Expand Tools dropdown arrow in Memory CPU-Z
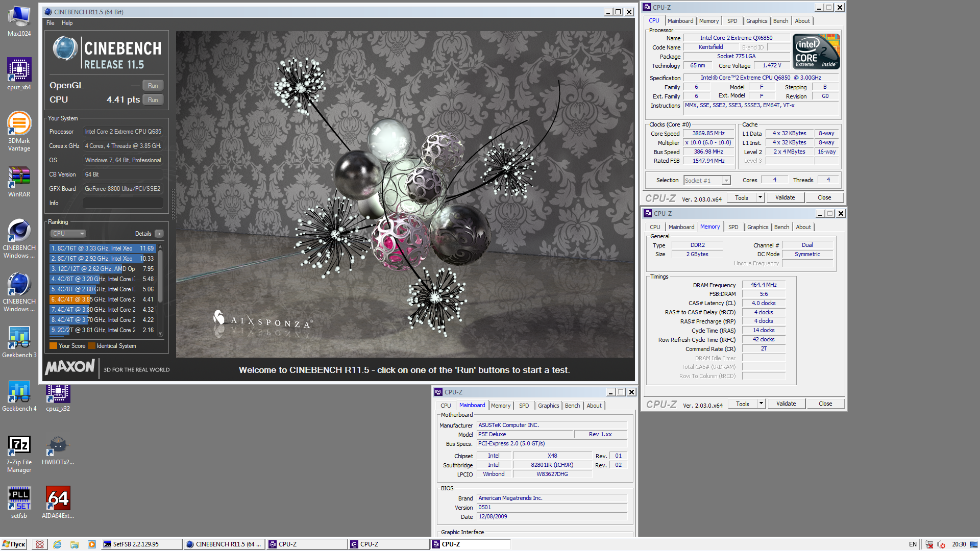Screen dimensions: 980x551 761,404
